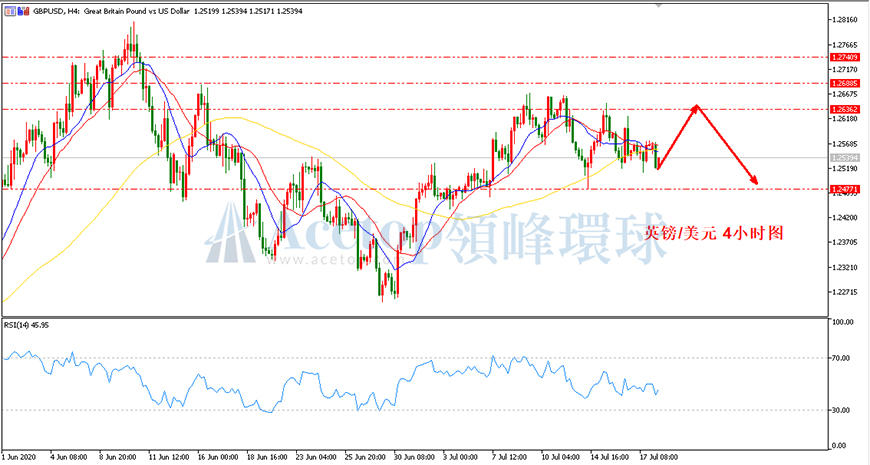Select the 1.27409 red price level label
This screenshot has width=870, height=465.
click(x=844, y=57)
